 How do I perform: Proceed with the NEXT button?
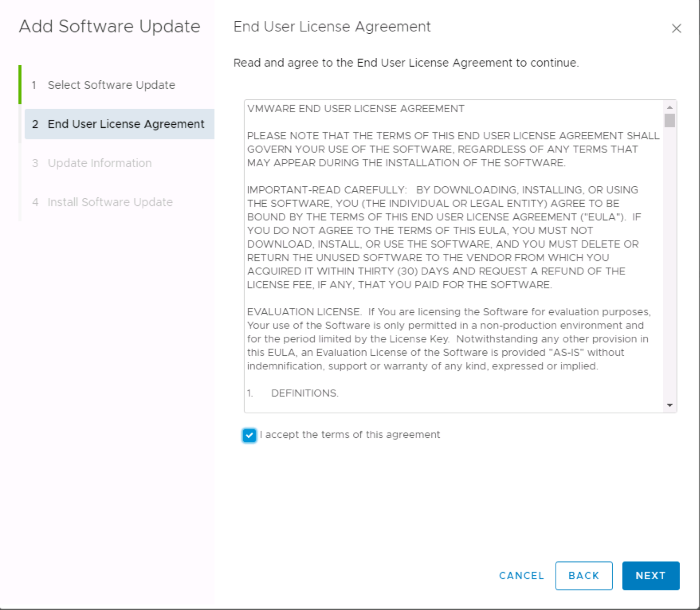point(651,576)
